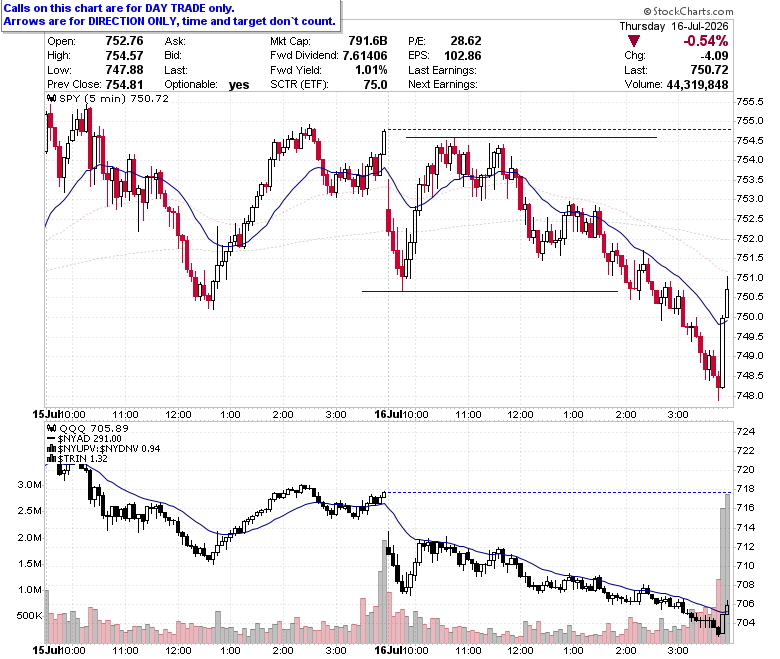Select the 15Jul date marker on lower time axis
This screenshot has width=780, height=659.
click(x=46, y=650)
